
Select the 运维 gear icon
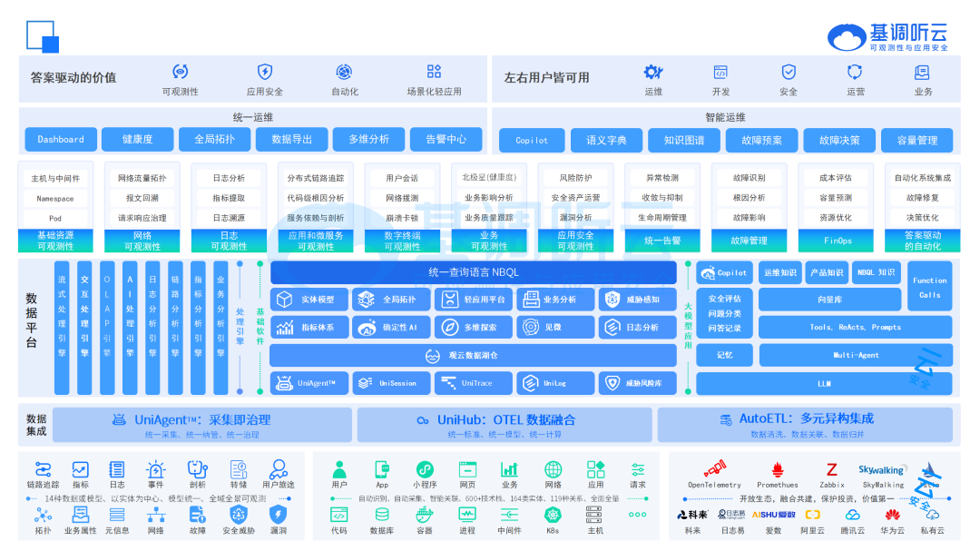coord(653,73)
